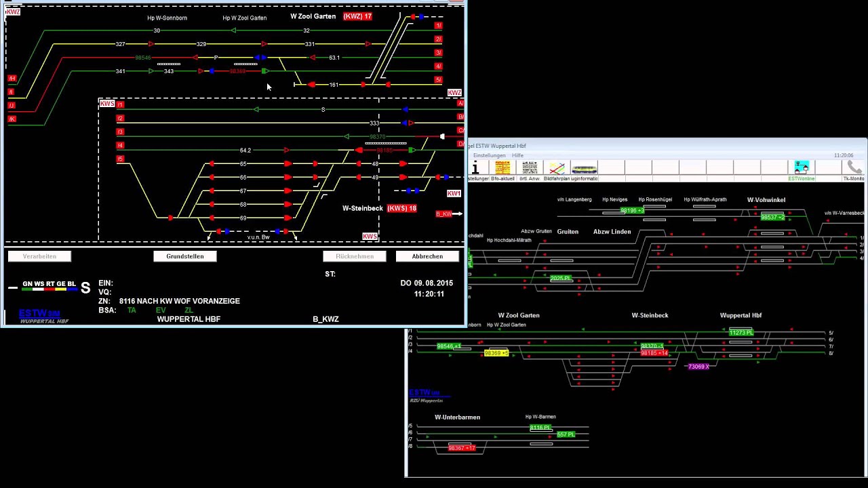Click the v.u.n. Bw label
868x488 pixels.
pos(258,237)
